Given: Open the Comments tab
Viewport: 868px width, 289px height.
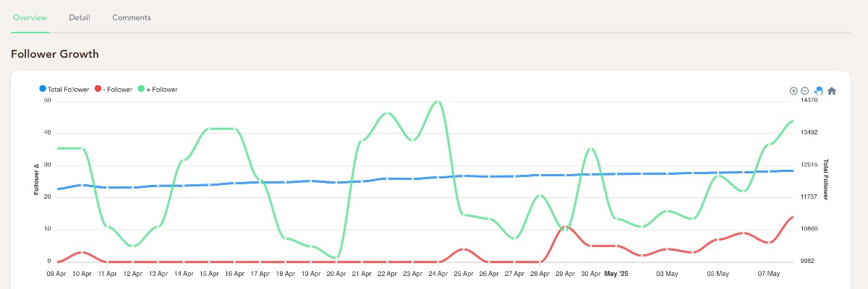Looking at the screenshot, I should pos(132,17).
